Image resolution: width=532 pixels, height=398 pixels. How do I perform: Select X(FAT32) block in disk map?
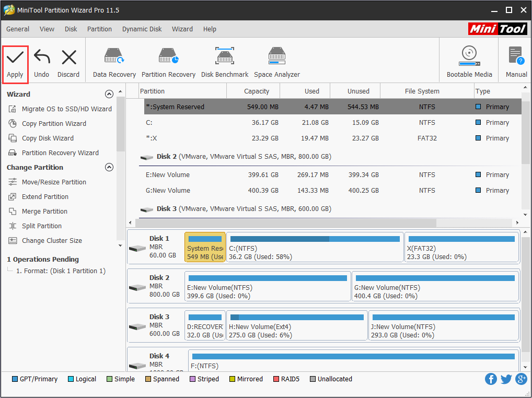pos(462,247)
